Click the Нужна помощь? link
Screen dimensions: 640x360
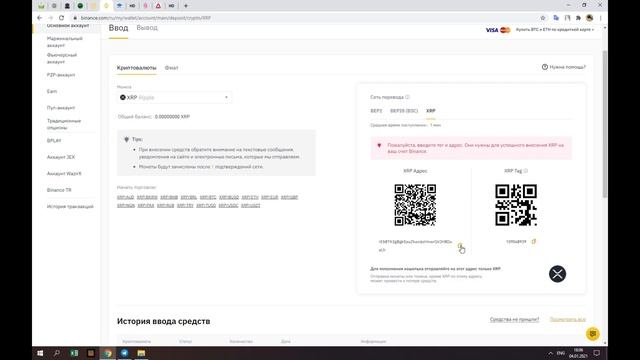pyautogui.click(x=567, y=67)
